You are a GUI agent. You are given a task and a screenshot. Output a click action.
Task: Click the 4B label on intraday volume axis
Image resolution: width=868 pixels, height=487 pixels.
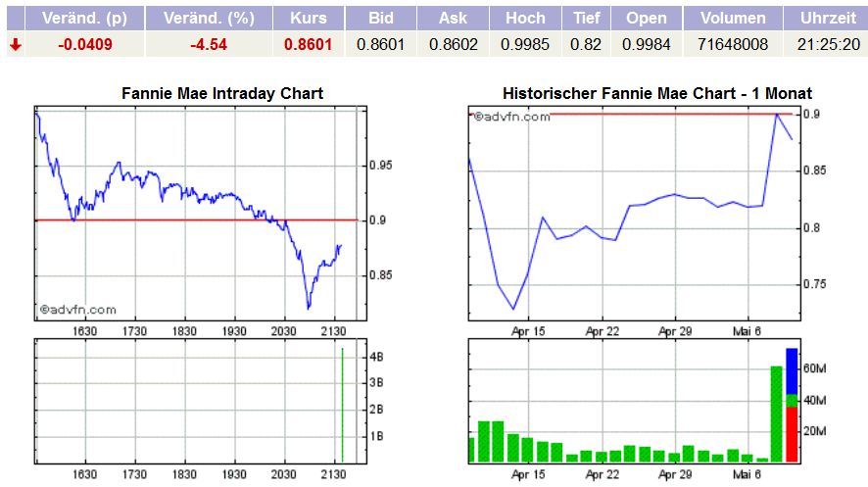(x=376, y=357)
